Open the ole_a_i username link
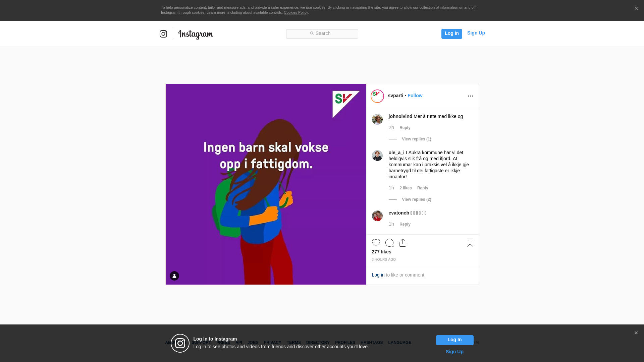Screen dimensions: 644x362 point(396,153)
